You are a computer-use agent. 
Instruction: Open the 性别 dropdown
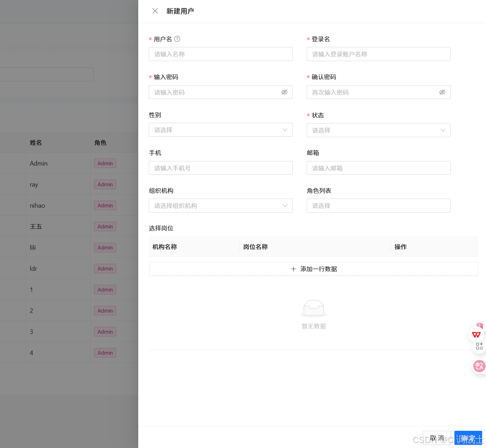tap(221, 130)
